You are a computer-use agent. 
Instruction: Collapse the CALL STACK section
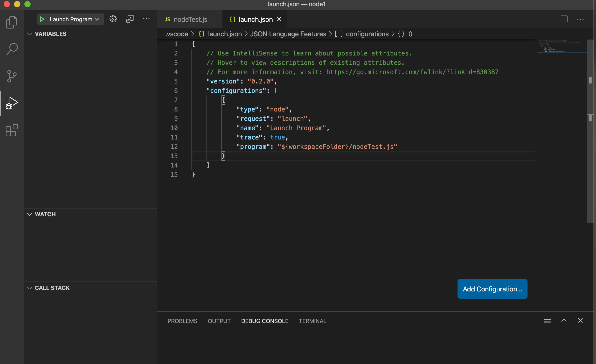point(30,288)
